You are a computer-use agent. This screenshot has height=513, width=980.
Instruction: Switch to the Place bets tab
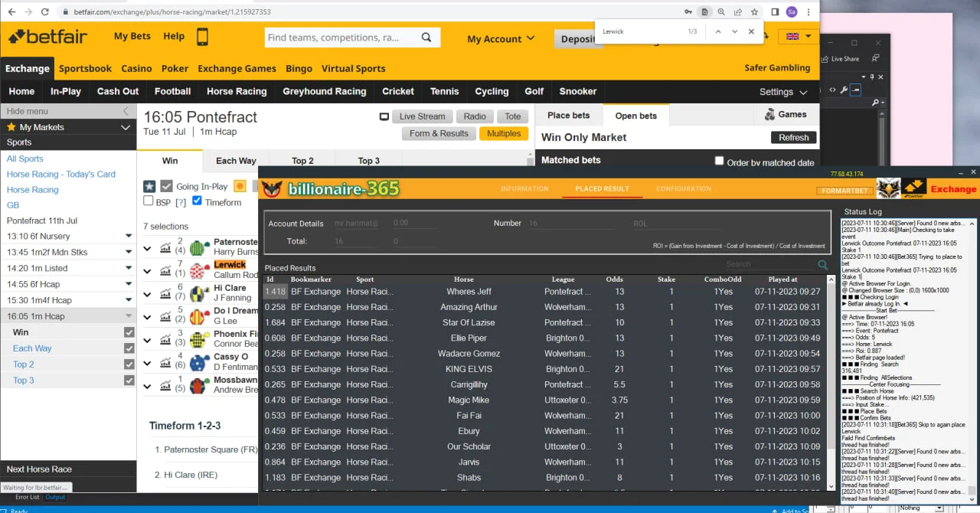point(568,116)
